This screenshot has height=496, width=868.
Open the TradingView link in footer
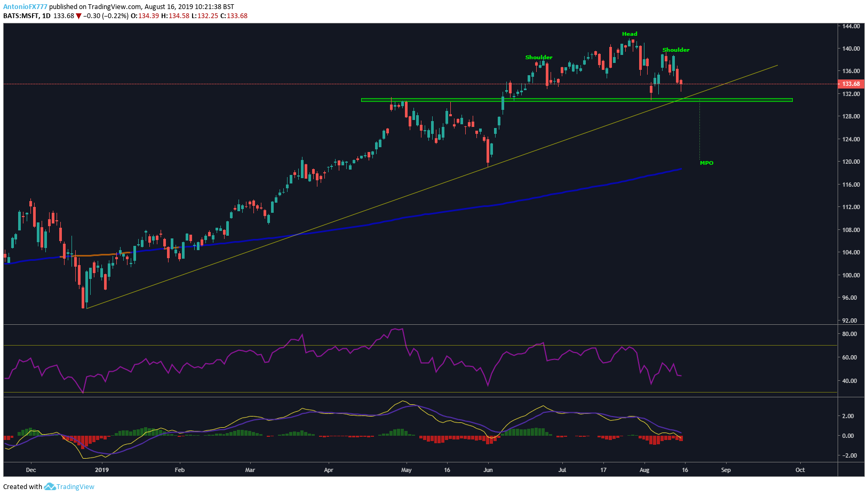click(x=75, y=486)
